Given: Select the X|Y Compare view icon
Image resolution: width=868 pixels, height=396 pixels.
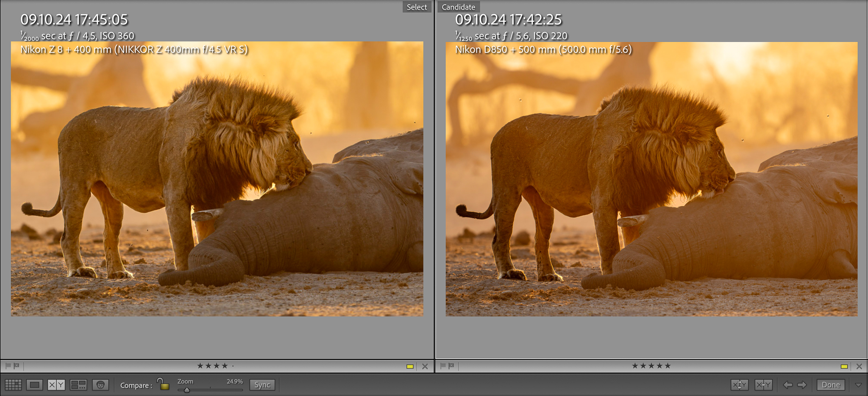Looking at the screenshot, I should [x=56, y=385].
